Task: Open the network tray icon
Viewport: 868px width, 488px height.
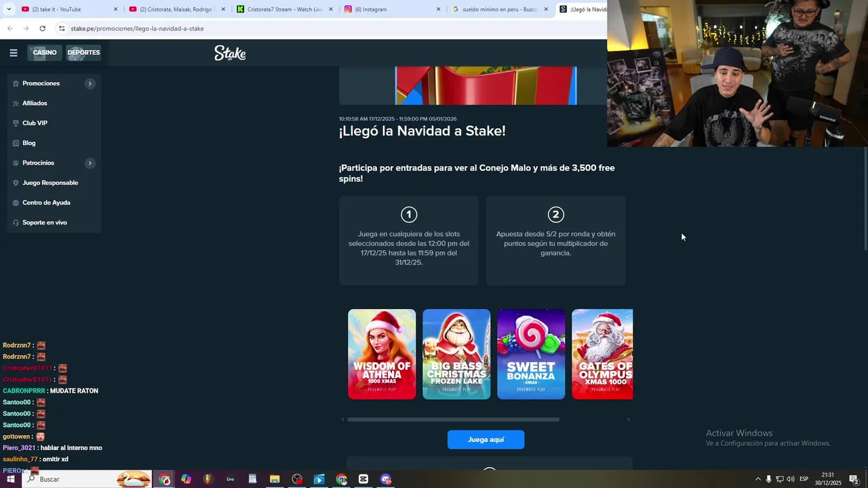Action: tap(780, 479)
